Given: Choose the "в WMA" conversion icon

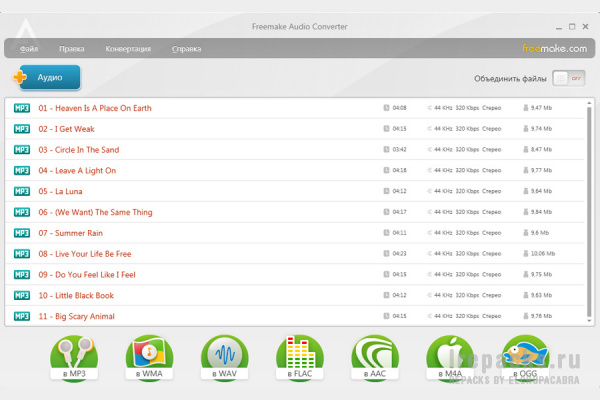Looking at the screenshot, I should [149, 358].
